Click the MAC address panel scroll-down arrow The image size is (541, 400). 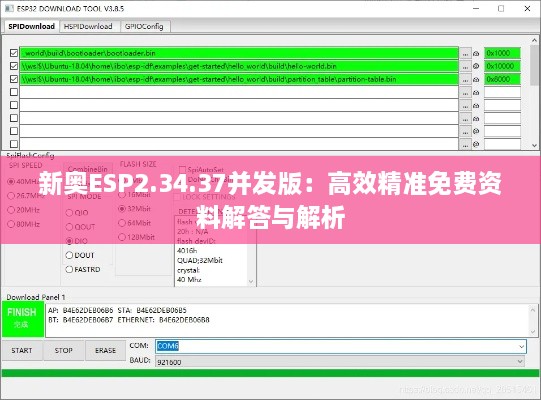click(x=533, y=332)
